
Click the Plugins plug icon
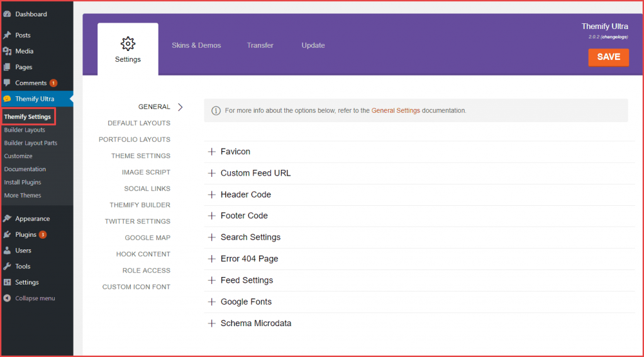7,234
